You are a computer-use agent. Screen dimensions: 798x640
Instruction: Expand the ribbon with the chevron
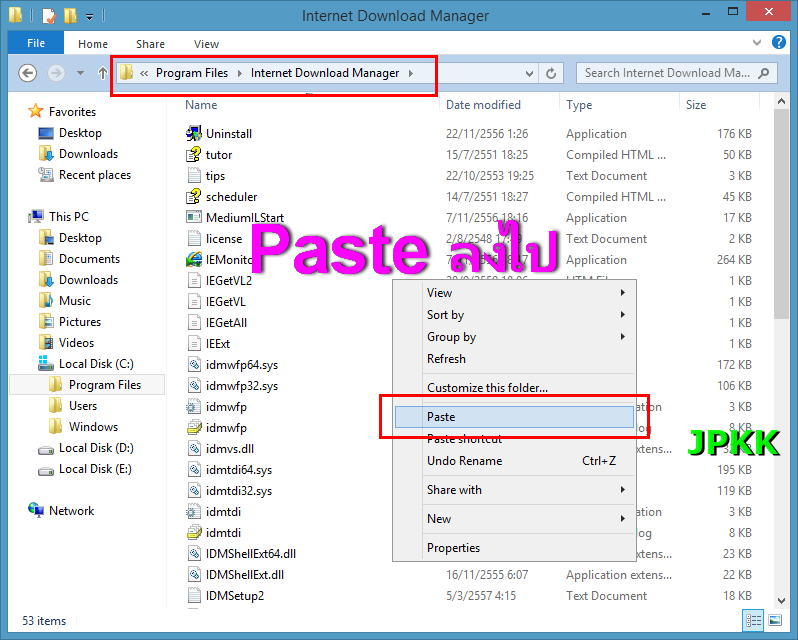tap(757, 42)
